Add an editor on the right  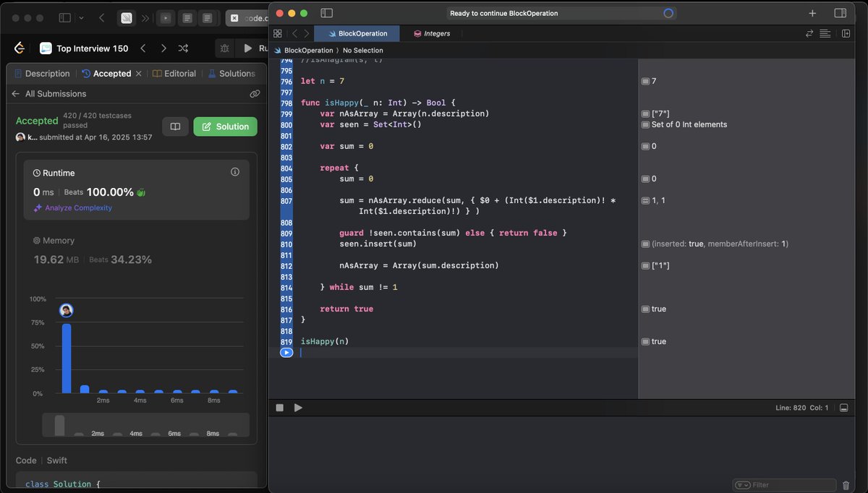tap(846, 33)
